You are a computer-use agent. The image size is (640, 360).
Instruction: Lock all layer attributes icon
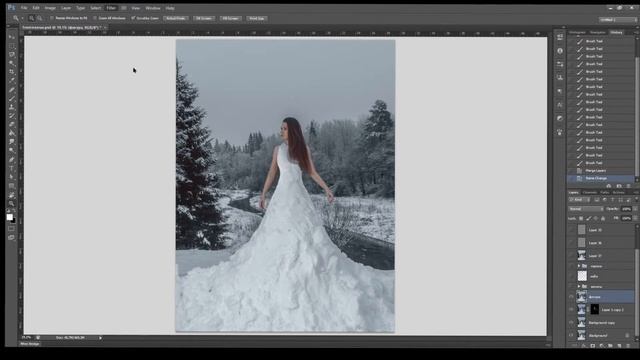coord(603,219)
